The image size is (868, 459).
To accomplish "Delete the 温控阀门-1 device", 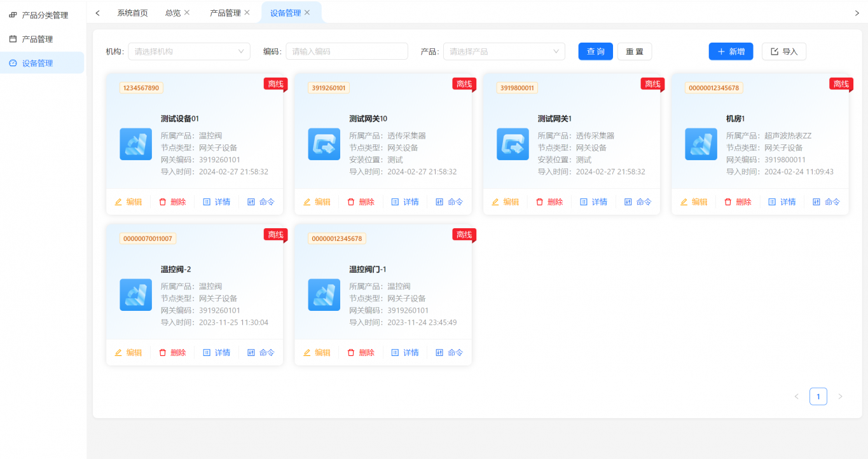I will (x=361, y=353).
